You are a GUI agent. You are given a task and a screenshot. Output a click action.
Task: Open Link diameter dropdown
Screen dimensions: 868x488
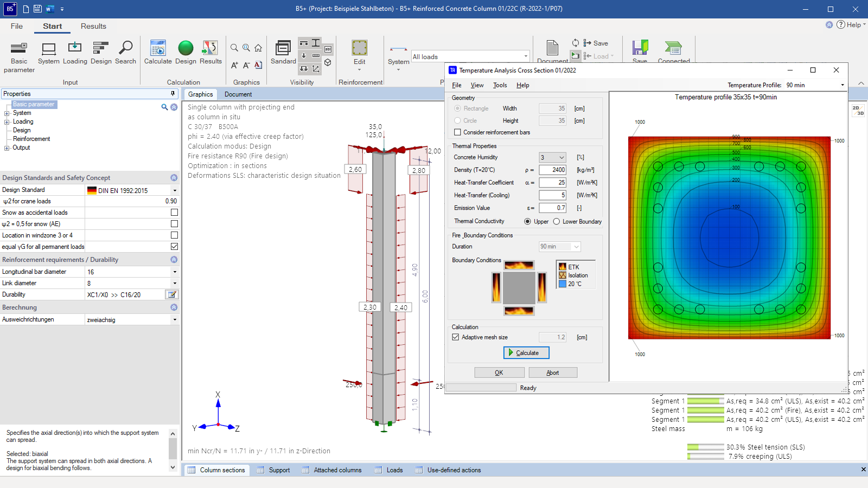175,283
